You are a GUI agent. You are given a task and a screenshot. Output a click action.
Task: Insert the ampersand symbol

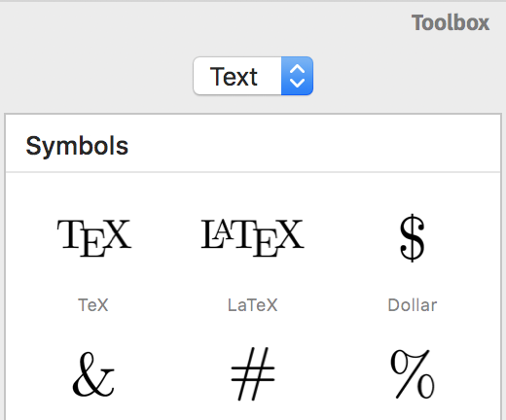click(93, 374)
